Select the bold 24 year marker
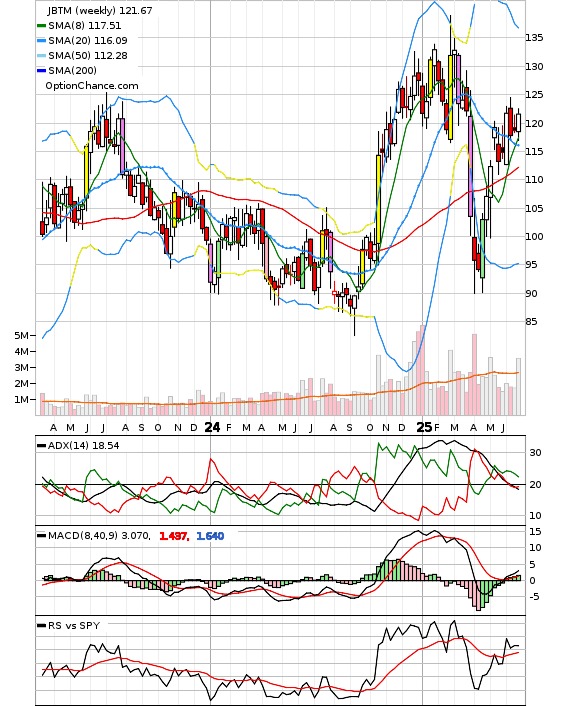 pos(212,427)
